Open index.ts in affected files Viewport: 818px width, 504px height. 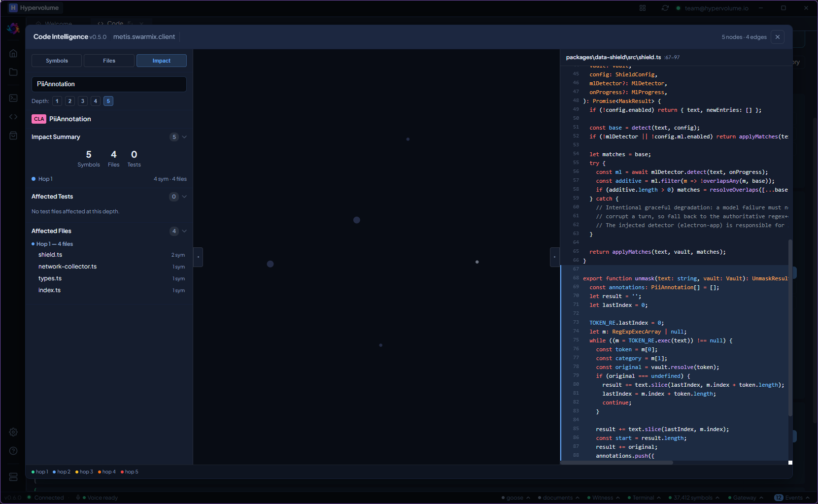tap(109, 290)
